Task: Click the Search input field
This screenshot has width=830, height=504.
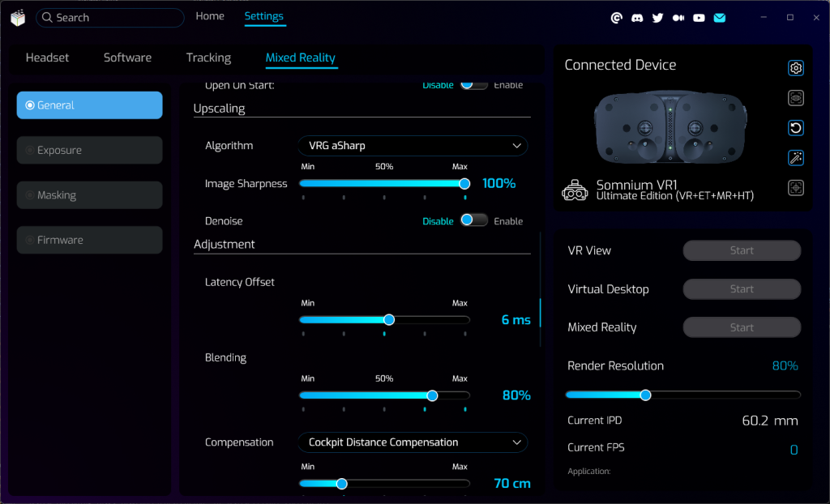Action: [113, 18]
